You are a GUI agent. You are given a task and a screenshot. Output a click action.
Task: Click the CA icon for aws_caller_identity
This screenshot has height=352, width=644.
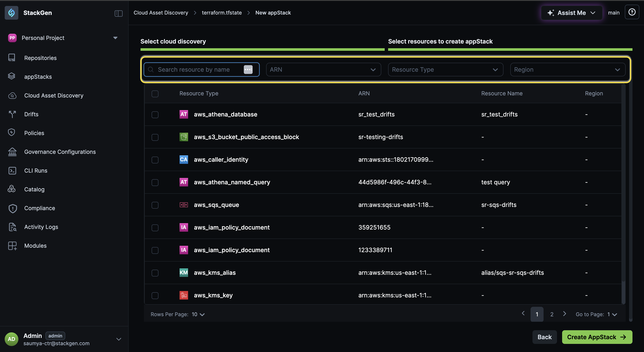coord(184,160)
